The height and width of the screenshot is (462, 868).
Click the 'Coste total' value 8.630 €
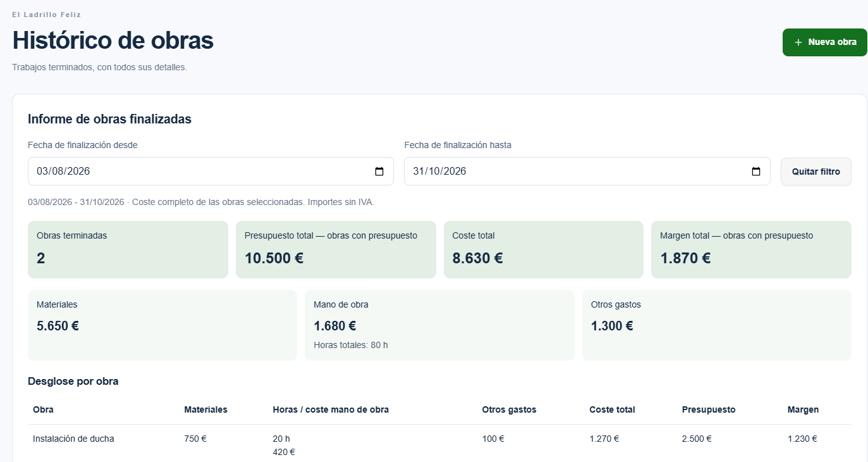pos(478,258)
